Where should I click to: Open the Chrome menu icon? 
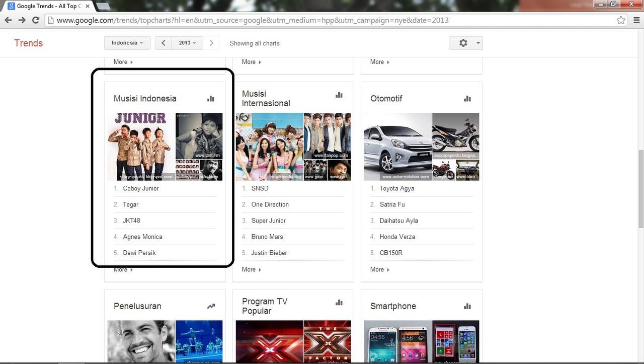click(636, 20)
